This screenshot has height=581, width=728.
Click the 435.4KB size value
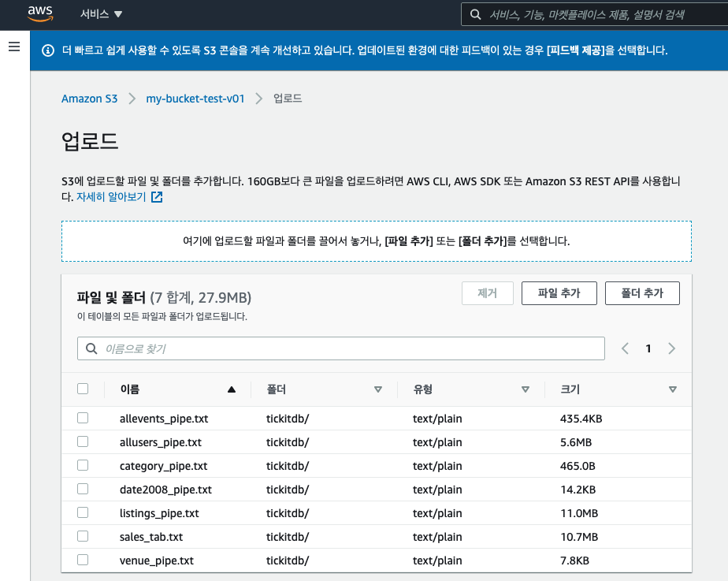click(581, 419)
